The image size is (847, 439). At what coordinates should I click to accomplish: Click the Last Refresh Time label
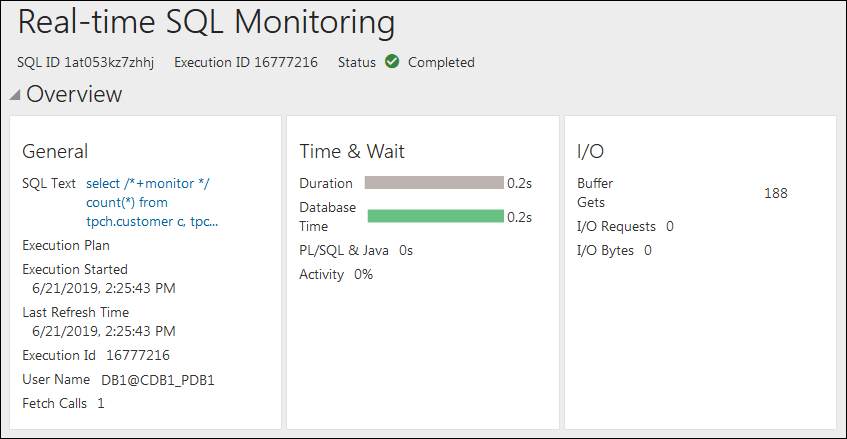75,312
